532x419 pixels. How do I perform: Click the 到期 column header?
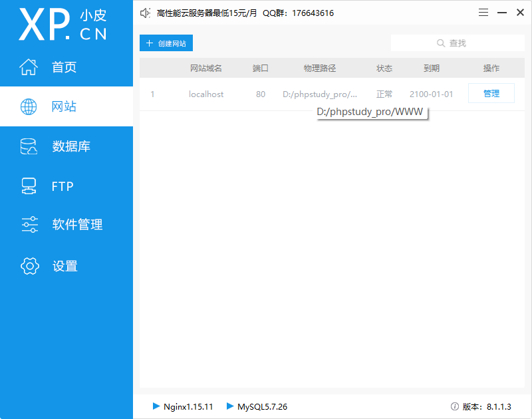(x=432, y=69)
